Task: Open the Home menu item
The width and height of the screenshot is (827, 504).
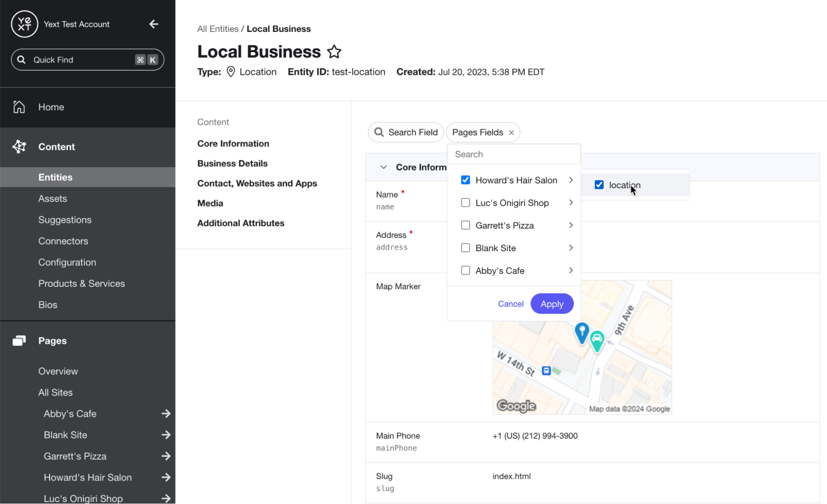Action: coord(51,107)
